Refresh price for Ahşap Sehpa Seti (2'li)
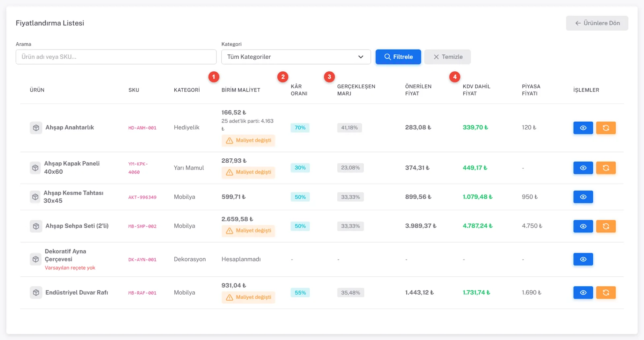 click(x=606, y=226)
